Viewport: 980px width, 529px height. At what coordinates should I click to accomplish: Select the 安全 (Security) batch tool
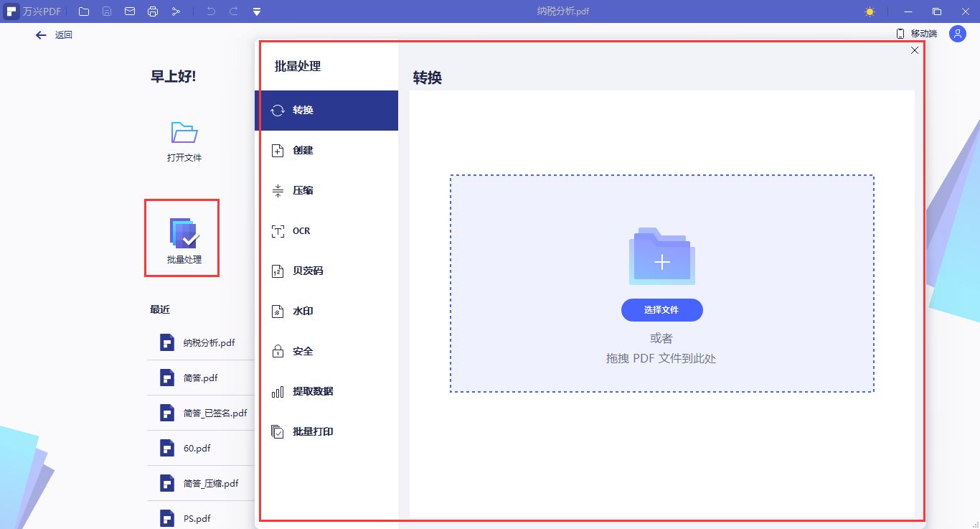click(x=302, y=351)
